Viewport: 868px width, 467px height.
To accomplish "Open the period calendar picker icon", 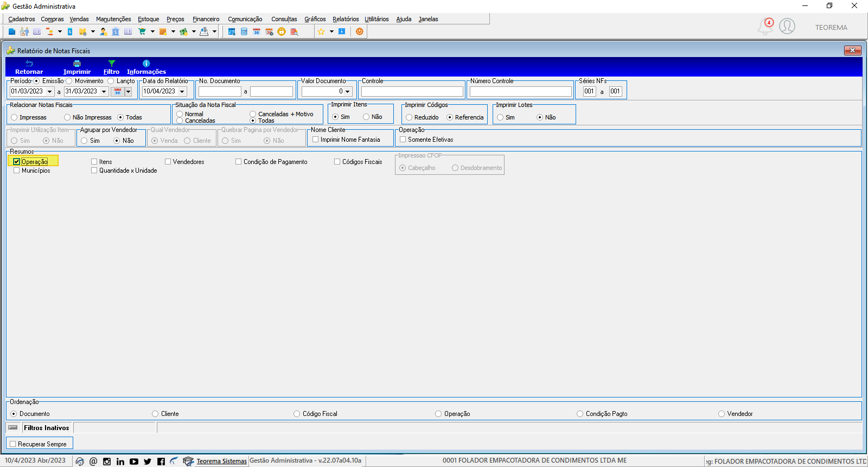I will (118, 92).
